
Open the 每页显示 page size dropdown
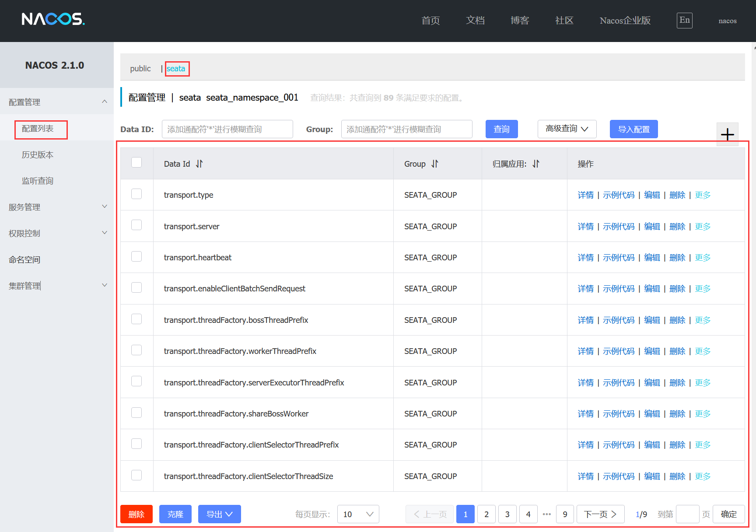point(358,514)
